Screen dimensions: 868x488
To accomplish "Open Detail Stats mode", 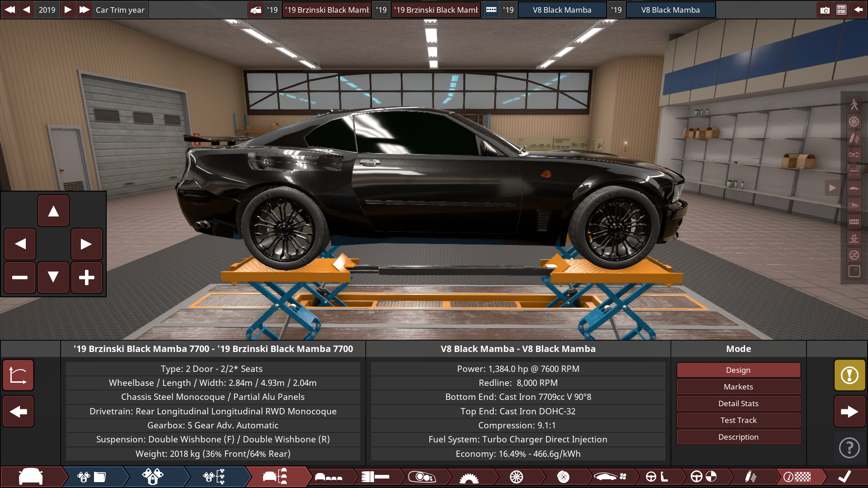I will (x=738, y=404).
